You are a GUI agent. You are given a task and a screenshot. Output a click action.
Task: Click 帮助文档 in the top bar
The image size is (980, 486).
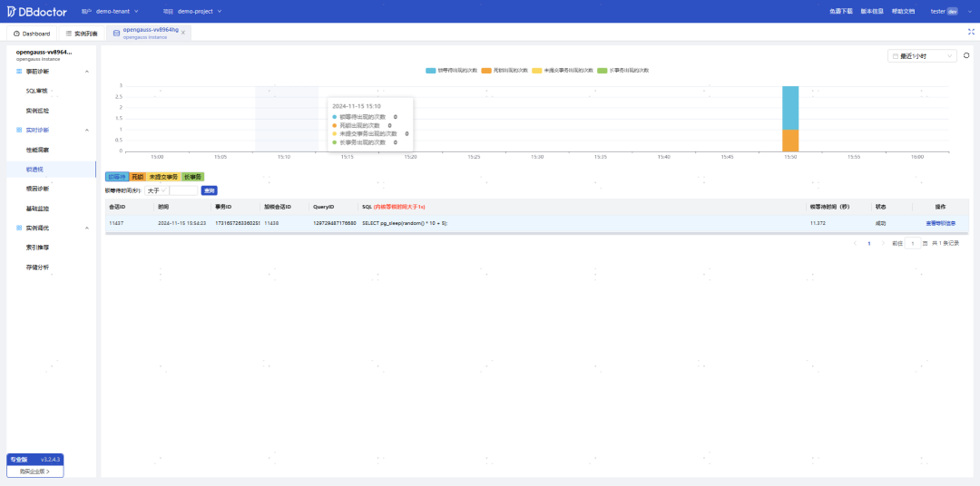pyautogui.click(x=903, y=11)
